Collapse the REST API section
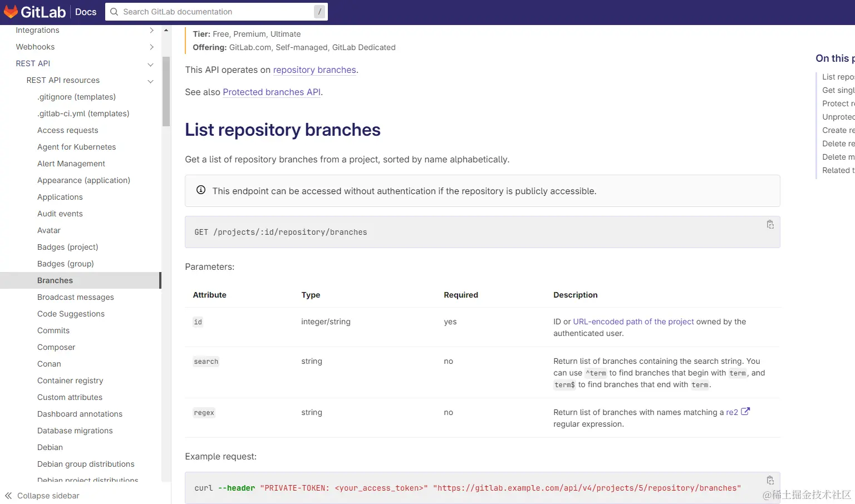Screen dimensions: 855x504 click(150, 65)
